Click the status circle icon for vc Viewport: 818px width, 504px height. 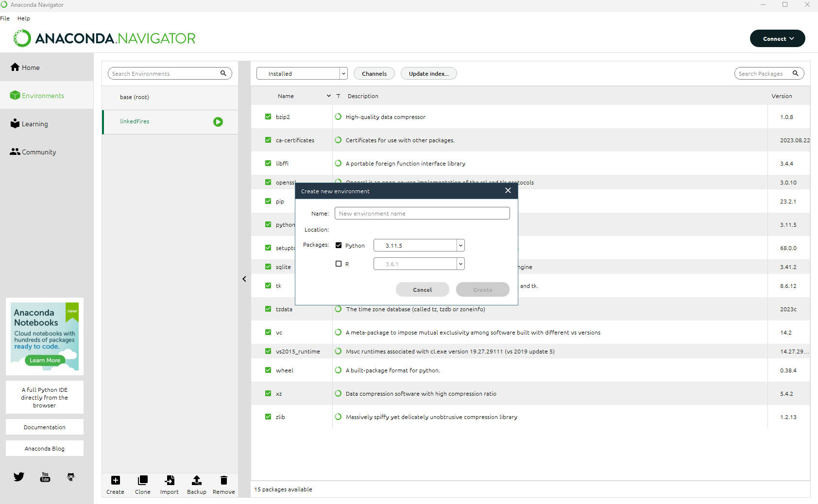pos(338,332)
